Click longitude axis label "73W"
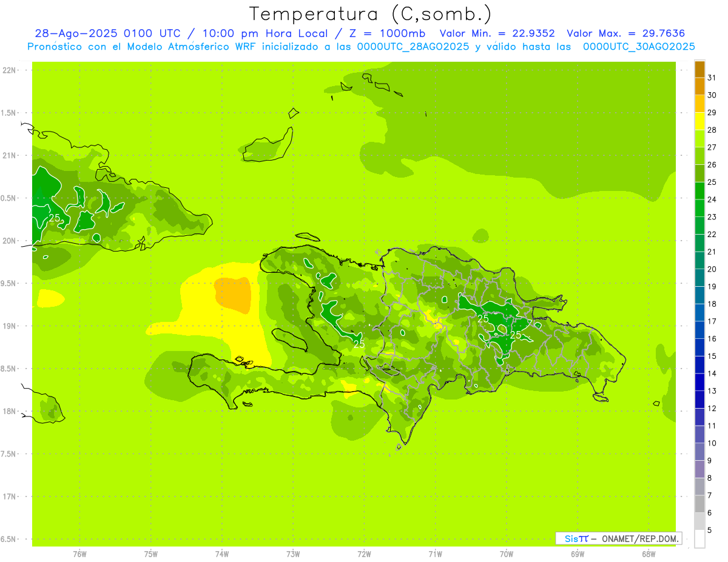Viewport: 728px width, 562px height. point(293,554)
